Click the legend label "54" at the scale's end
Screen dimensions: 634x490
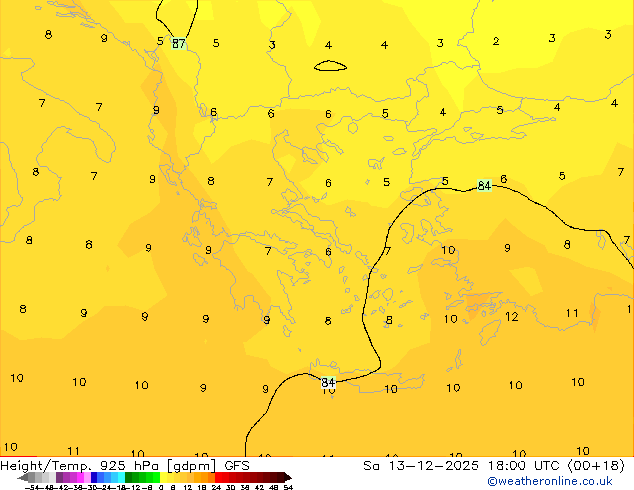[x=288, y=487]
